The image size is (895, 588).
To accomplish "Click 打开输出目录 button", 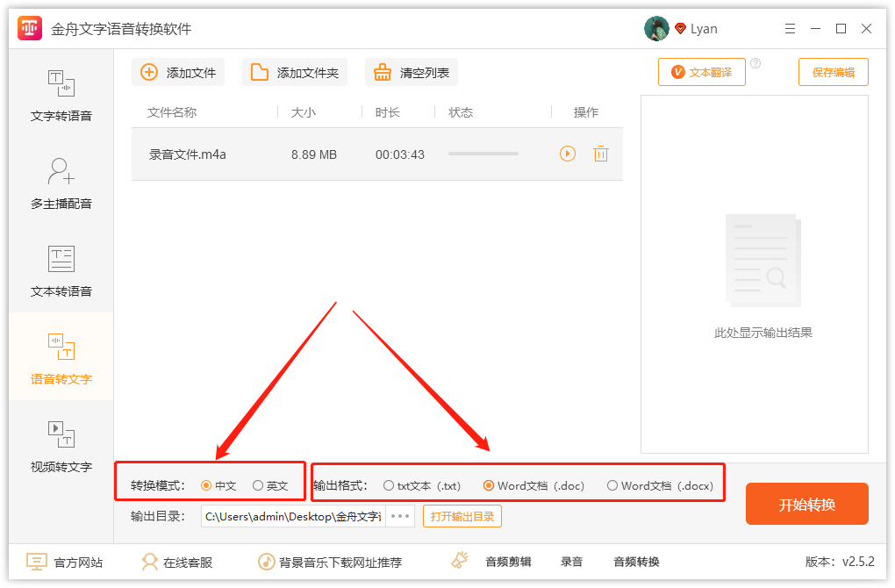I will [x=462, y=516].
